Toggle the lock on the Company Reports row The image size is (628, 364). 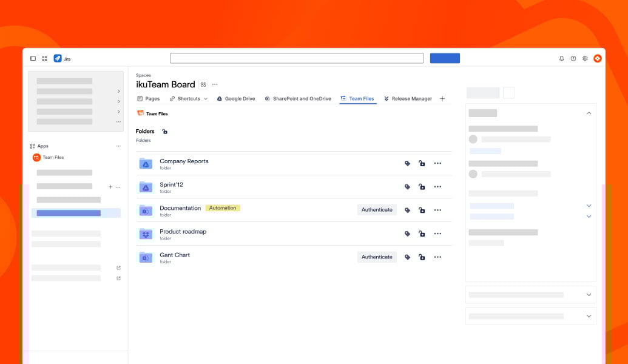pyautogui.click(x=422, y=163)
